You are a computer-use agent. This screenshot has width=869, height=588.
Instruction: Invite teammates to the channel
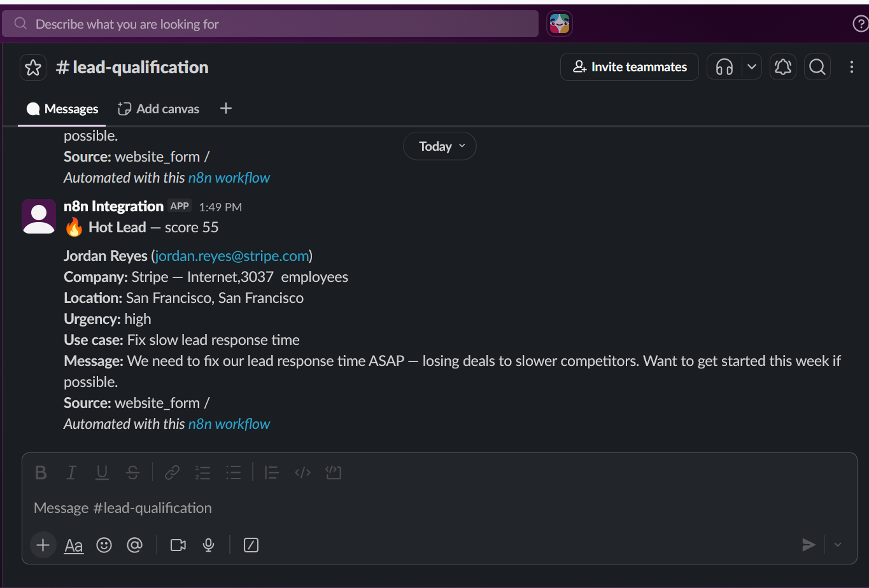click(630, 67)
